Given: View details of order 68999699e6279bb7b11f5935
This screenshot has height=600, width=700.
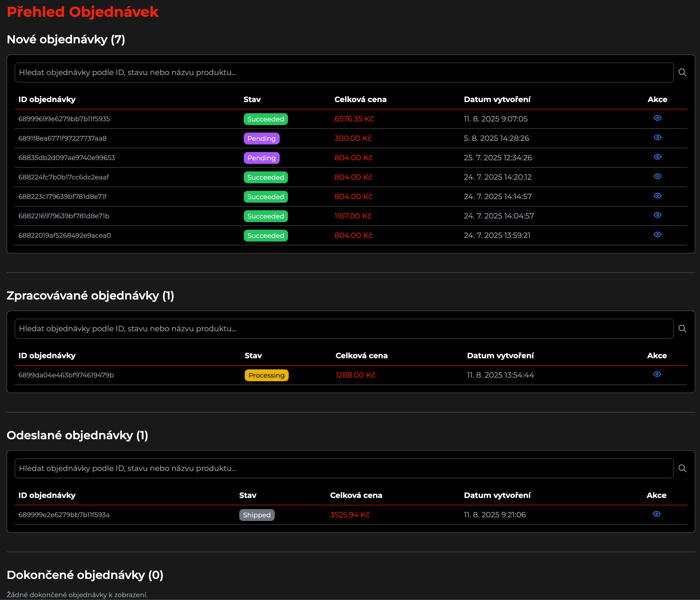Looking at the screenshot, I should coord(657,118).
